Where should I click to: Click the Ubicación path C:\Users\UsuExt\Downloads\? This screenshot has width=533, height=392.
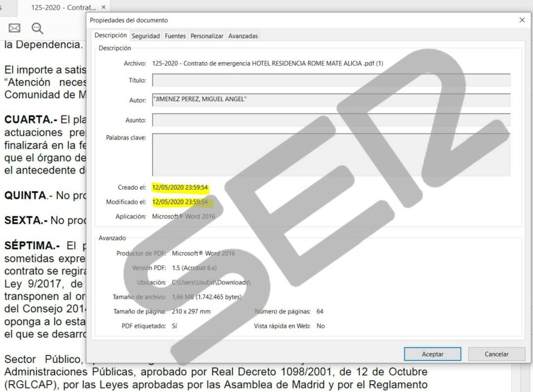pos(211,282)
